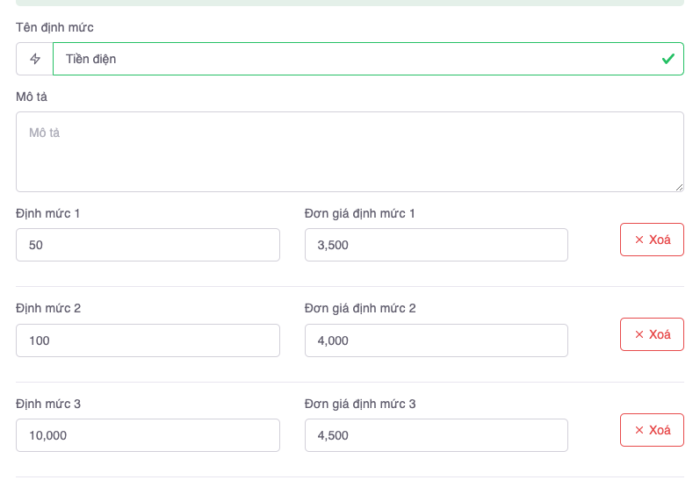Click the lightning bolt icon beside name field
This screenshot has width=700, height=480.
coord(35,59)
